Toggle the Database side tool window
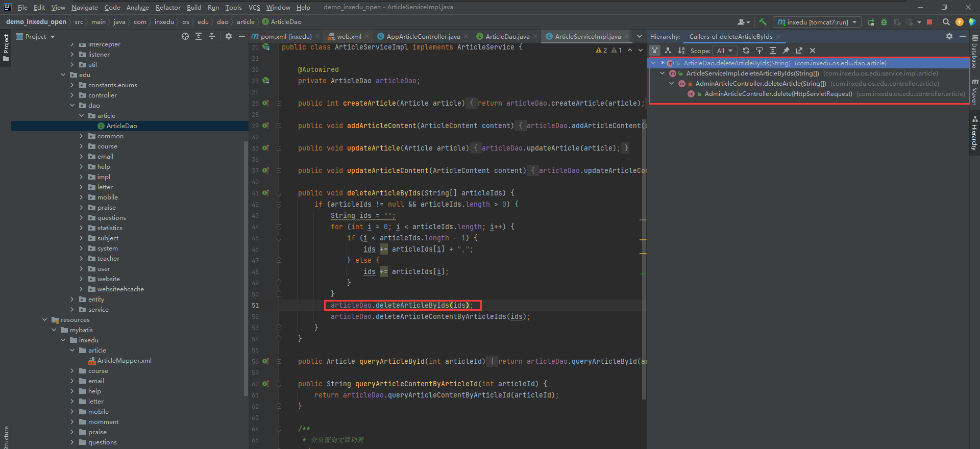980x449 pixels. [x=974, y=51]
